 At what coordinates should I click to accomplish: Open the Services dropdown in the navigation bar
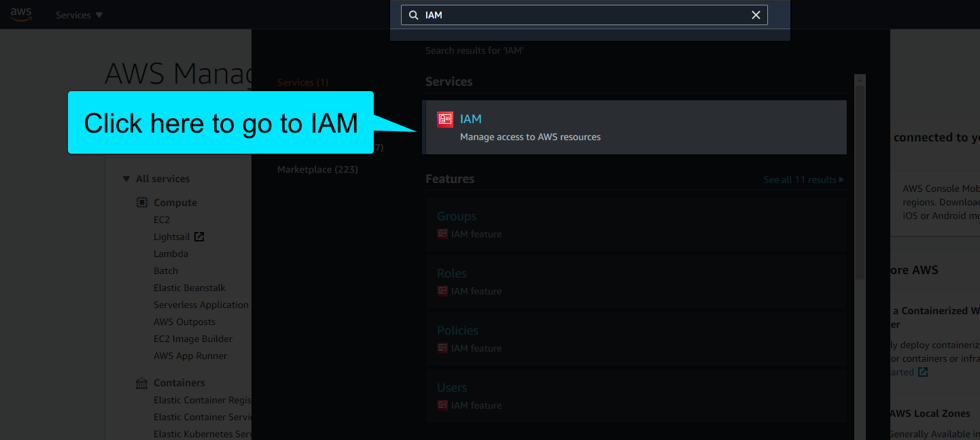coord(78,14)
